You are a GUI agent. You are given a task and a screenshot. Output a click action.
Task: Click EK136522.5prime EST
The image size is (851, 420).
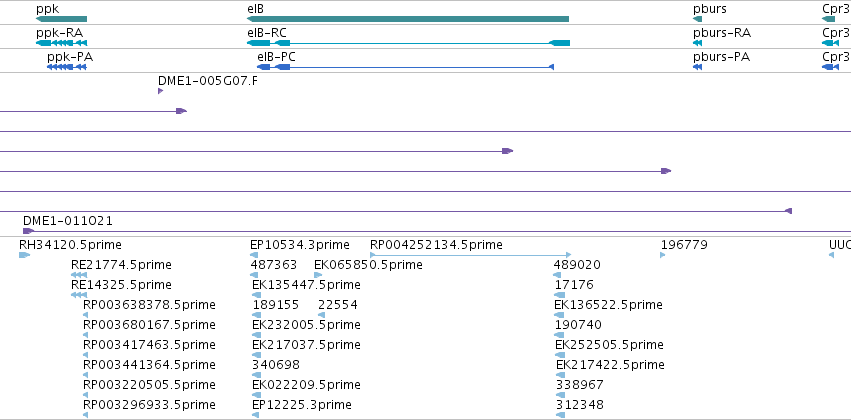[608, 305]
